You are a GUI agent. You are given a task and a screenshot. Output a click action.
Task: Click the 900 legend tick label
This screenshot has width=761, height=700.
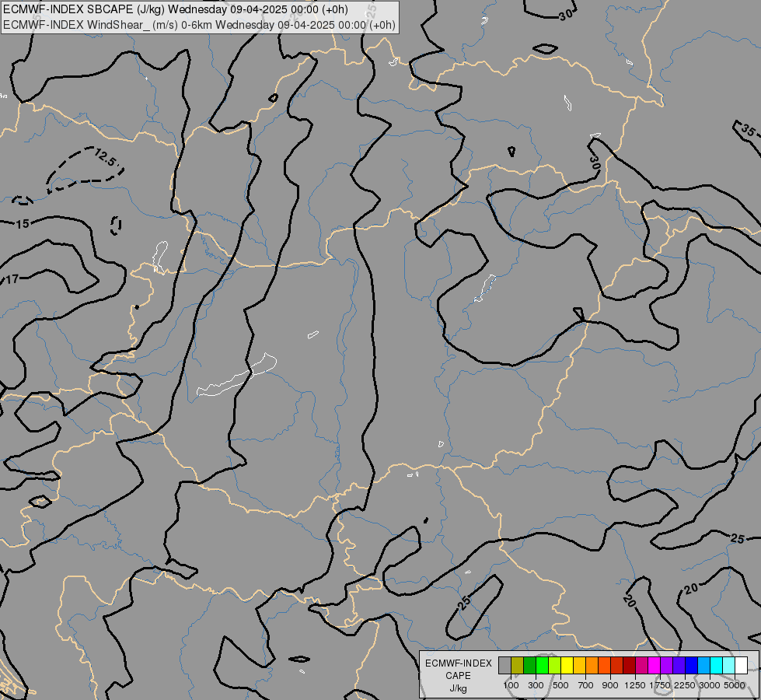[610, 685]
